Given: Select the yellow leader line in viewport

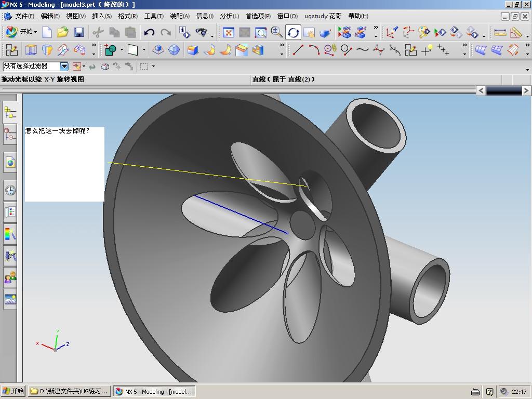Looking at the screenshot, I should [x=208, y=174].
